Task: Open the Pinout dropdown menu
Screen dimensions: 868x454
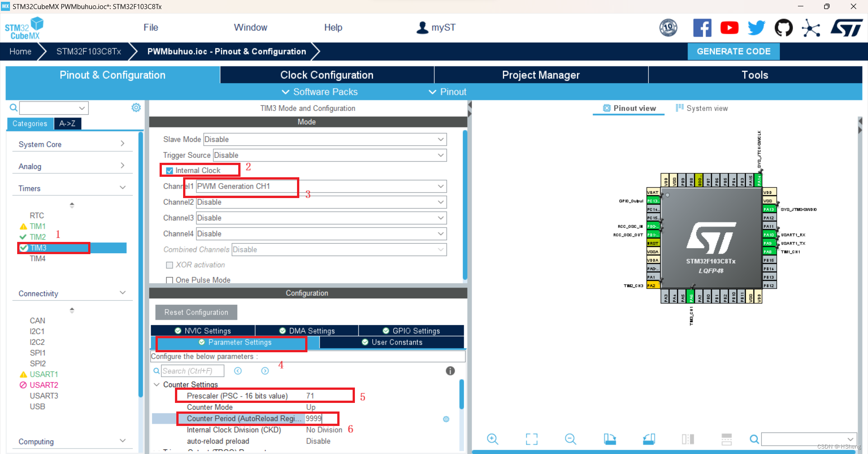Action: click(x=447, y=92)
